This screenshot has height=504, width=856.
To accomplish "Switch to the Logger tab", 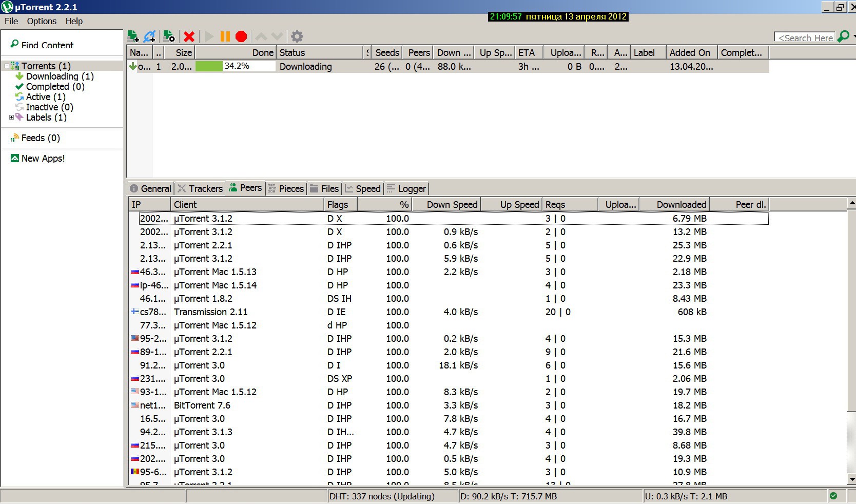I will 406,188.
